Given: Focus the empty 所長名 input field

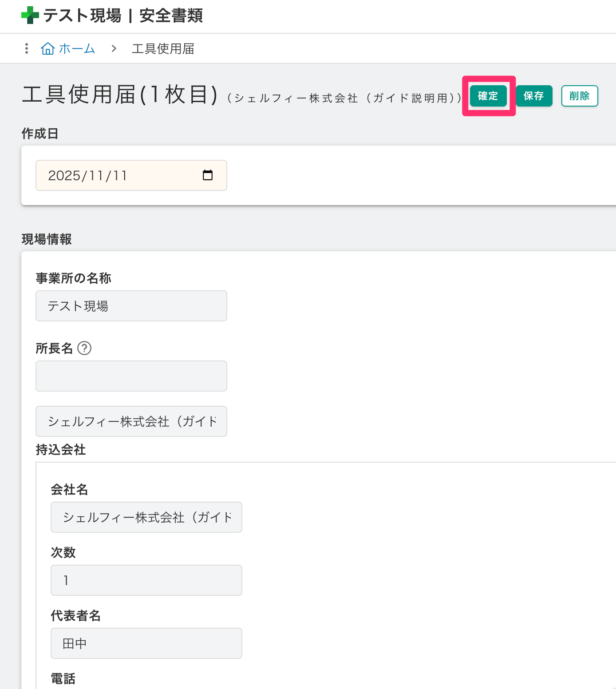Looking at the screenshot, I should (x=131, y=376).
